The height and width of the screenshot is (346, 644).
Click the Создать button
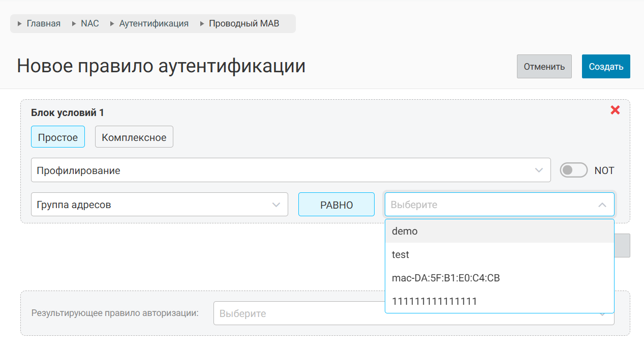coord(605,67)
